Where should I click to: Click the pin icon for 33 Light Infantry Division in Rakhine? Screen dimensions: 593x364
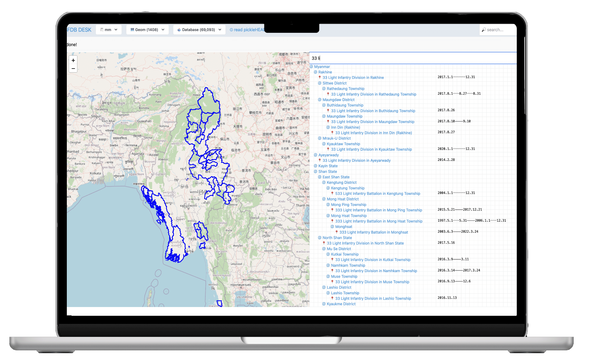[320, 78]
